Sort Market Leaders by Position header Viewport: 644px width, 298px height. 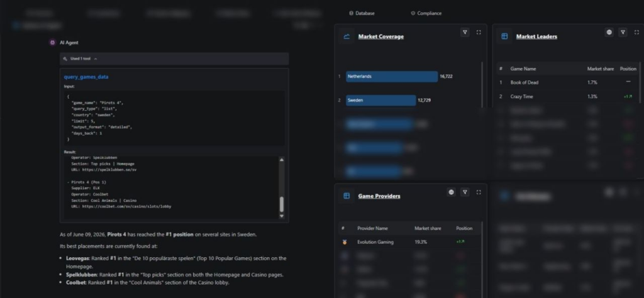[x=628, y=69]
